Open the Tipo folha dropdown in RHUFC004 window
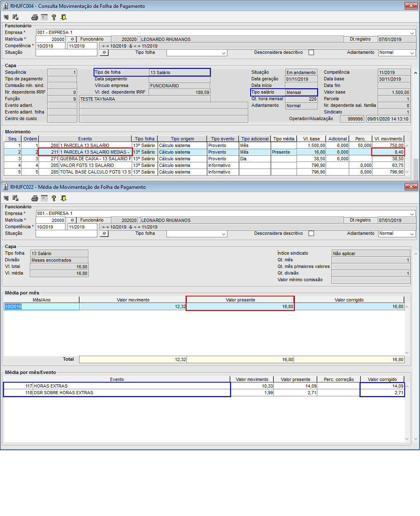 click(x=224, y=53)
